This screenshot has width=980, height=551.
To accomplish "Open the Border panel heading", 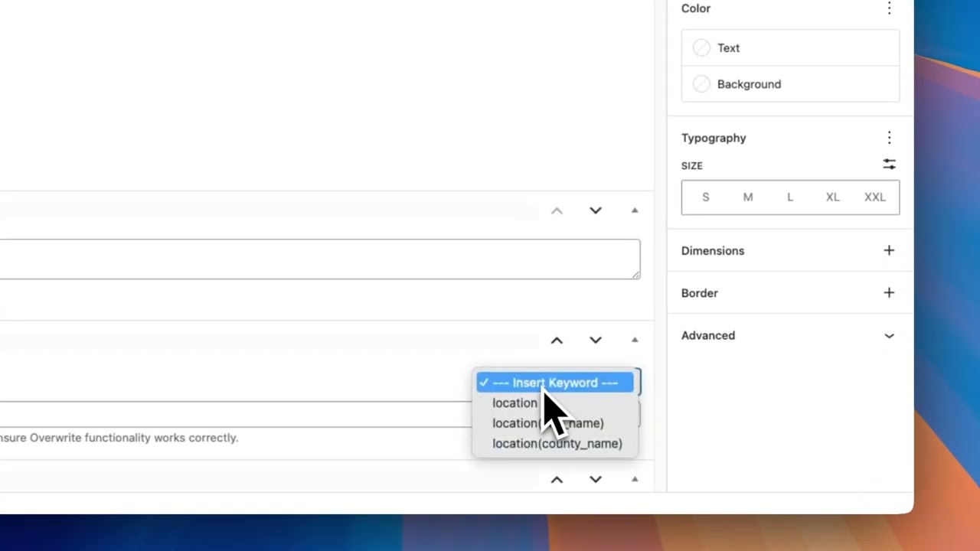I will tap(699, 293).
